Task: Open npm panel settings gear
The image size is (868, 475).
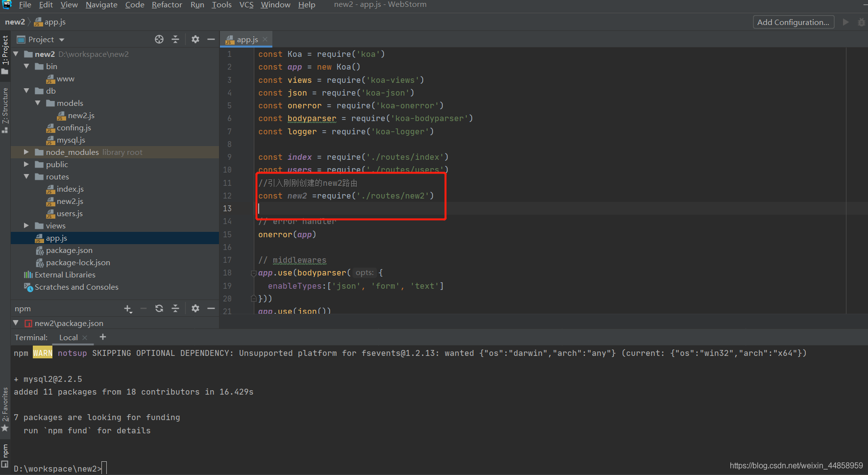Action: coord(195,309)
